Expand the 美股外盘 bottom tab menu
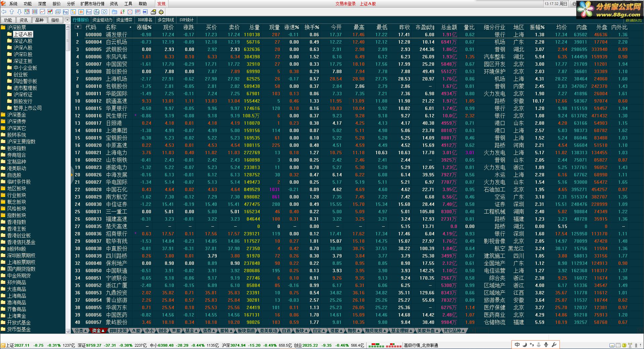The height and width of the screenshot is (349, 644). pyautogui.click(x=428, y=331)
